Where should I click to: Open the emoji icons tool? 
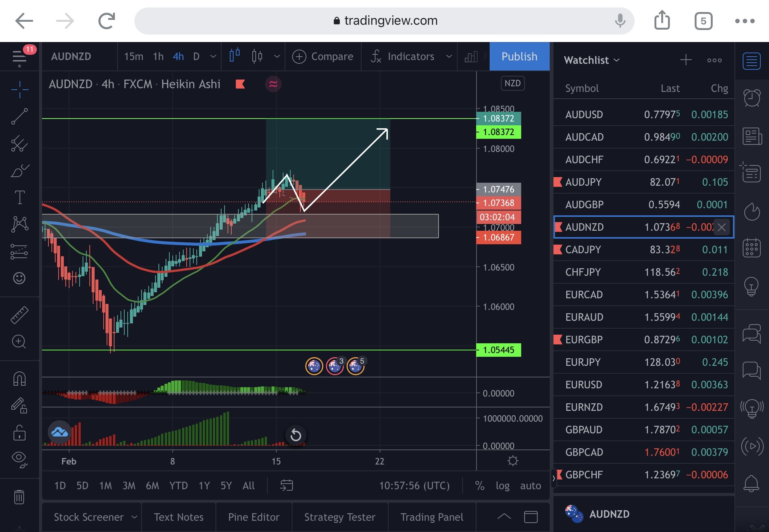(20, 278)
